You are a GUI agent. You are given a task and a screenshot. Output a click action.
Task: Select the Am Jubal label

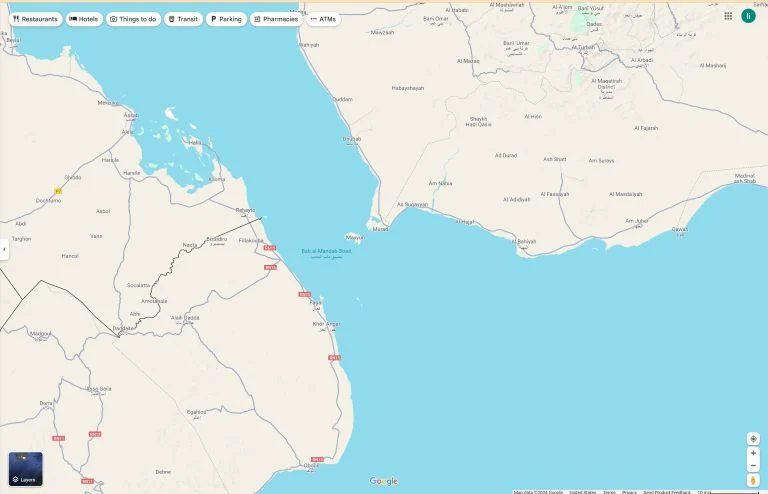click(x=637, y=222)
